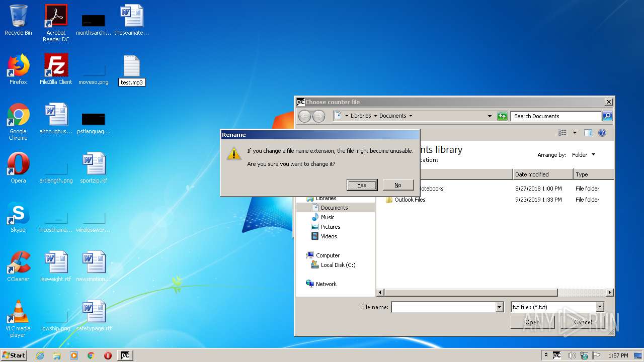The image size is (644, 362).
Task: Select Acrobat Reader DC desktop shortcut
Action: 56,23
